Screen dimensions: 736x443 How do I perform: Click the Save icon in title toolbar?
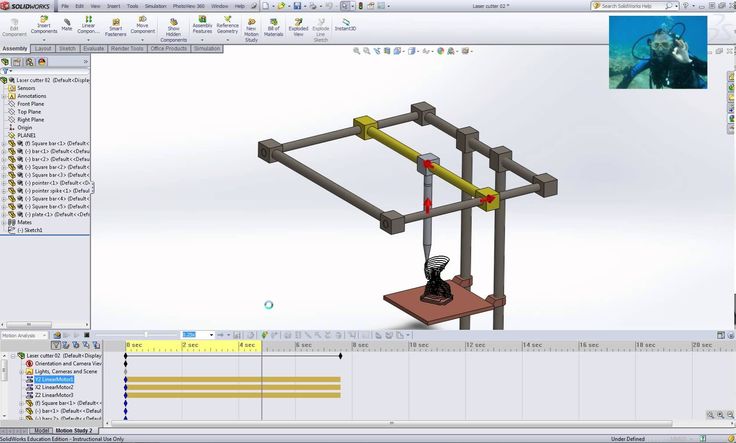tap(297, 6)
